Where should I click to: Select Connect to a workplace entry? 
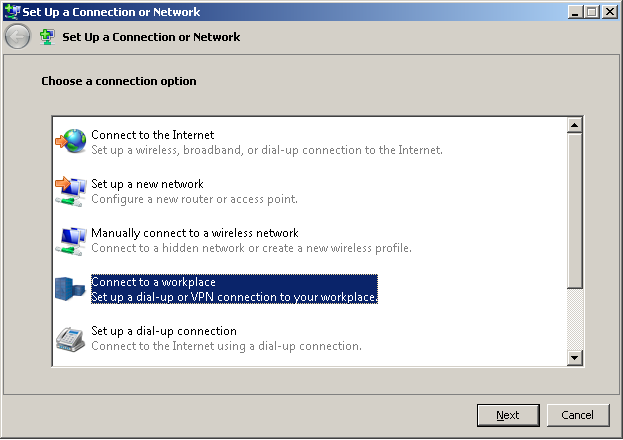pos(234,289)
